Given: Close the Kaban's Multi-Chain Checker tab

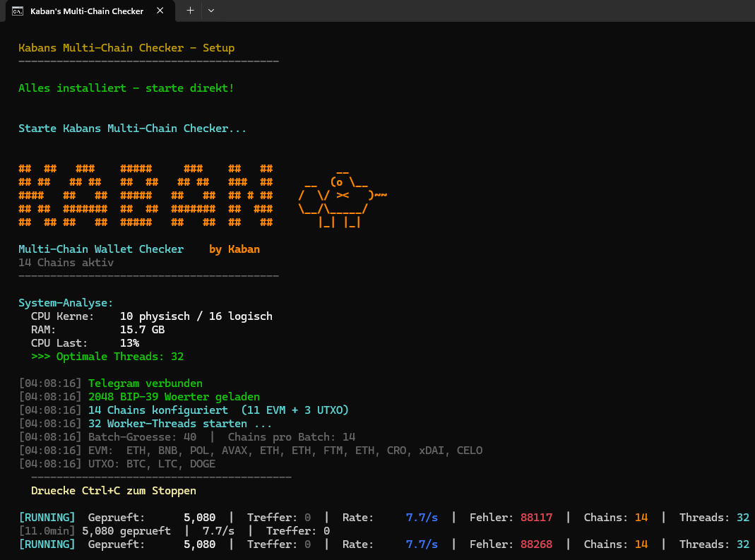Looking at the screenshot, I should pyautogui.click(x=160, y=11).
